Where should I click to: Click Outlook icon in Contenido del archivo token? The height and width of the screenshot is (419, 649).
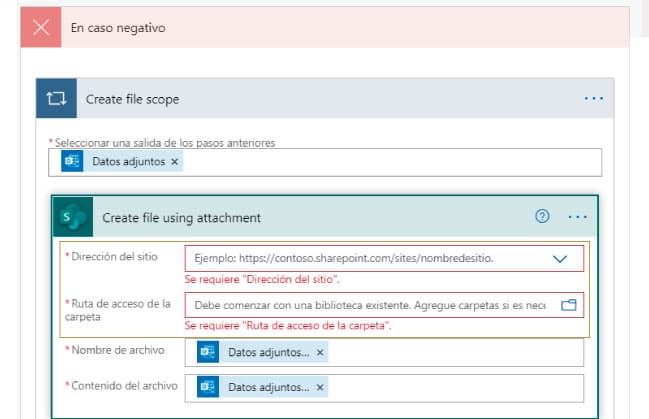[207, 387]
